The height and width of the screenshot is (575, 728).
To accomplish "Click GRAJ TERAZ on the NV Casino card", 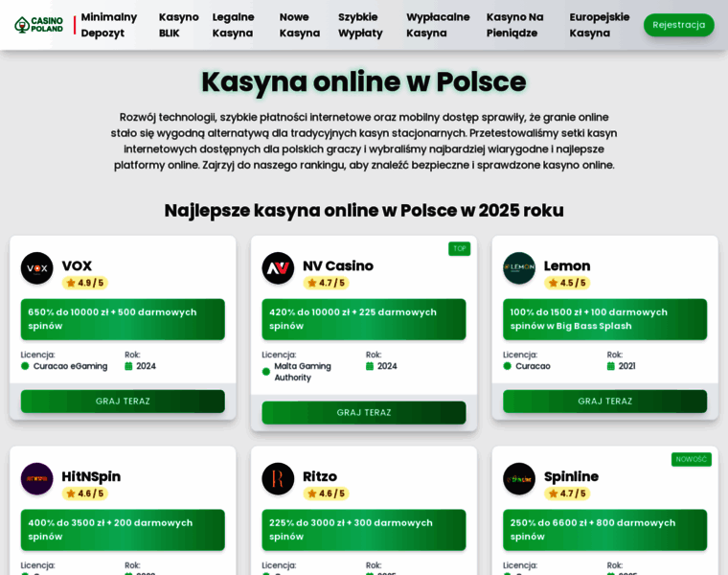I will [364, 412].
